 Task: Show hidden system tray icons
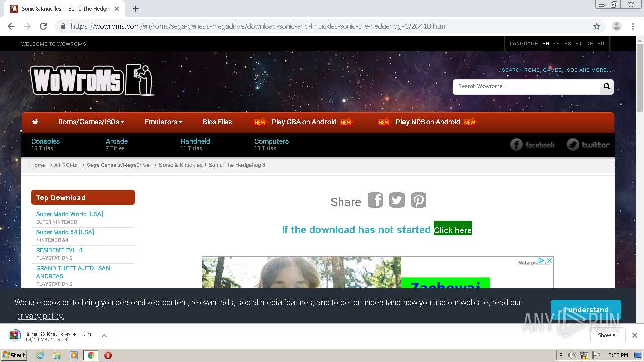[x=561, y=355]
